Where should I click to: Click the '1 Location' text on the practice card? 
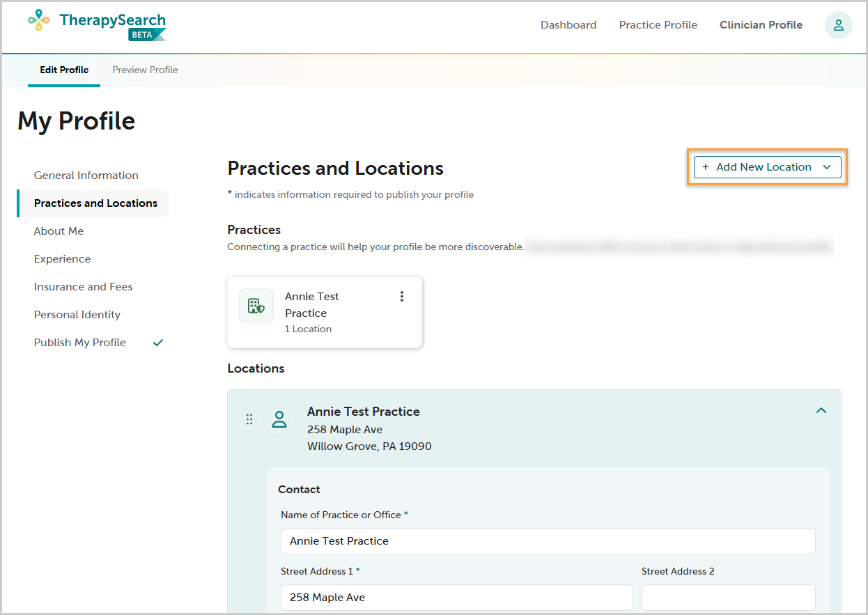(308, 329)
